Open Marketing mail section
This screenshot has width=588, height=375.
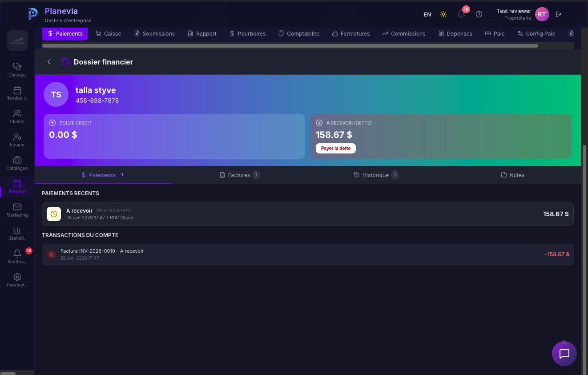(x=17, y=210)
